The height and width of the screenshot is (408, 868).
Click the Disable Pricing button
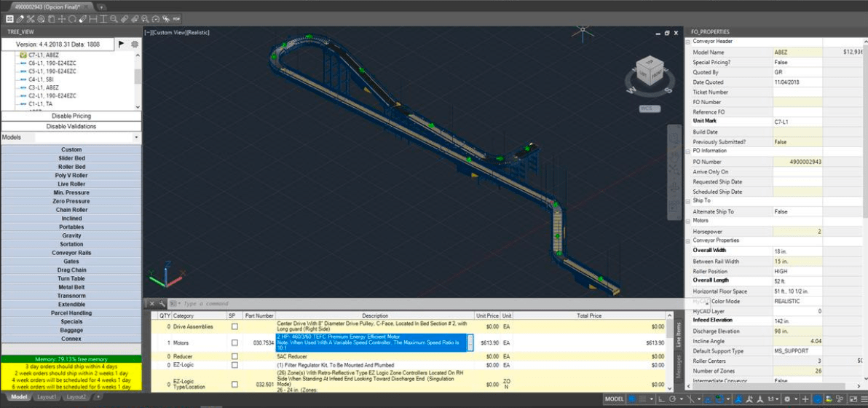(x=71, y=116)
